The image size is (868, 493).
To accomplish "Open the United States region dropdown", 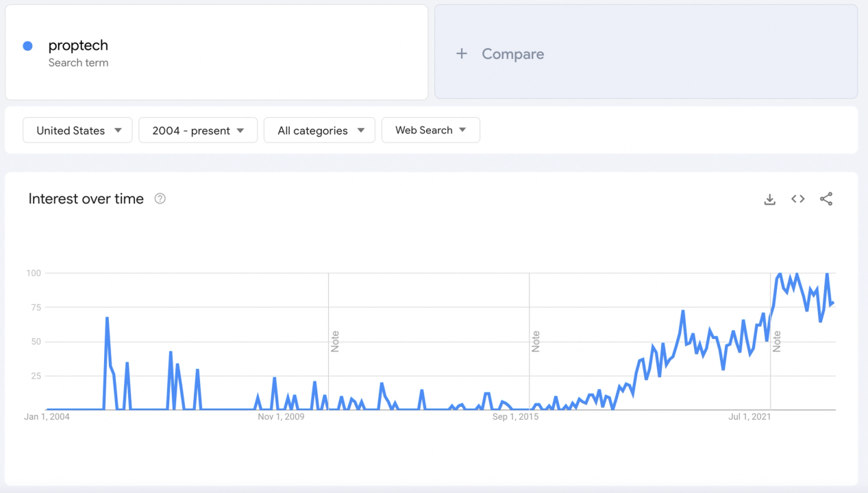I will 77,130.
